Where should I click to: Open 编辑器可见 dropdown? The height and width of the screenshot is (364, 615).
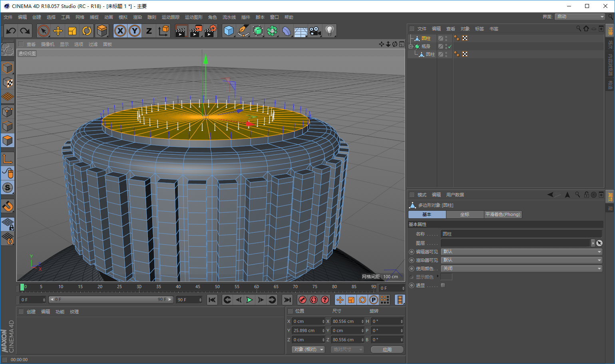click(521, 252)
